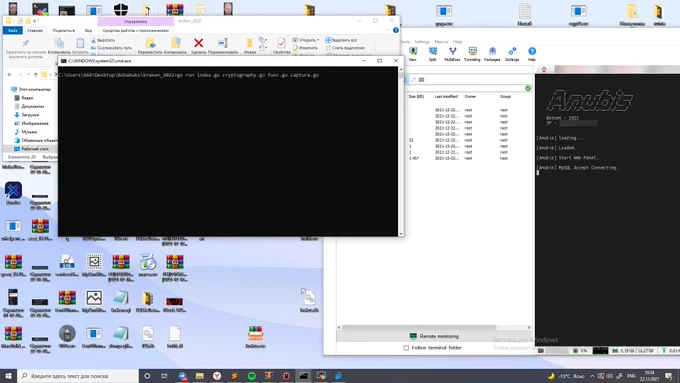This screenshot has height=383, width=680.
Task: Select Этот компьютер in Explorer tree
Action: click(x=30, y=89)
